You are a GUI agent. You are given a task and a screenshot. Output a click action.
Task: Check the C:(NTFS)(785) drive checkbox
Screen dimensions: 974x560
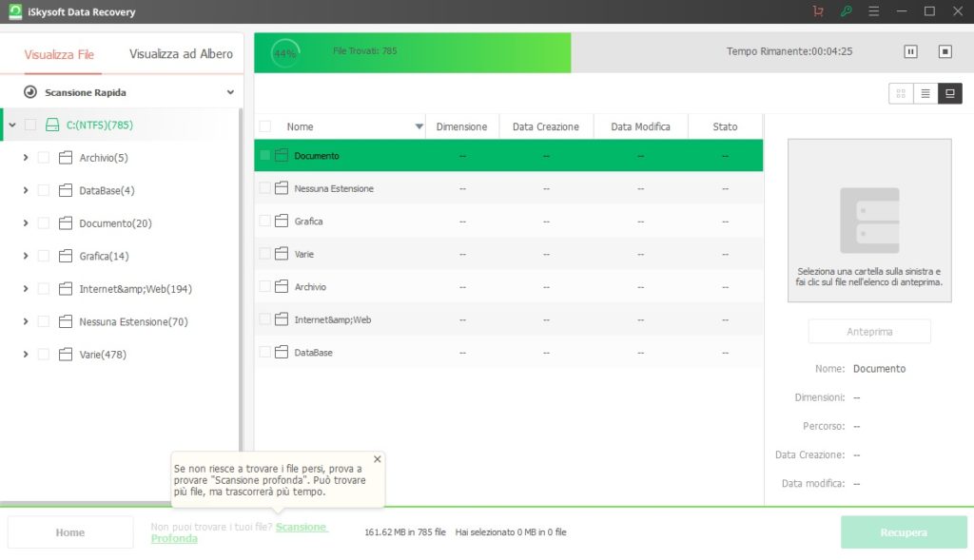(29, 125)
